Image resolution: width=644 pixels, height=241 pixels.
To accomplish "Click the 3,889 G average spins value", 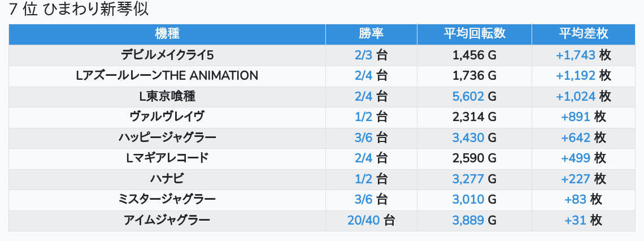I will (475, 221).
